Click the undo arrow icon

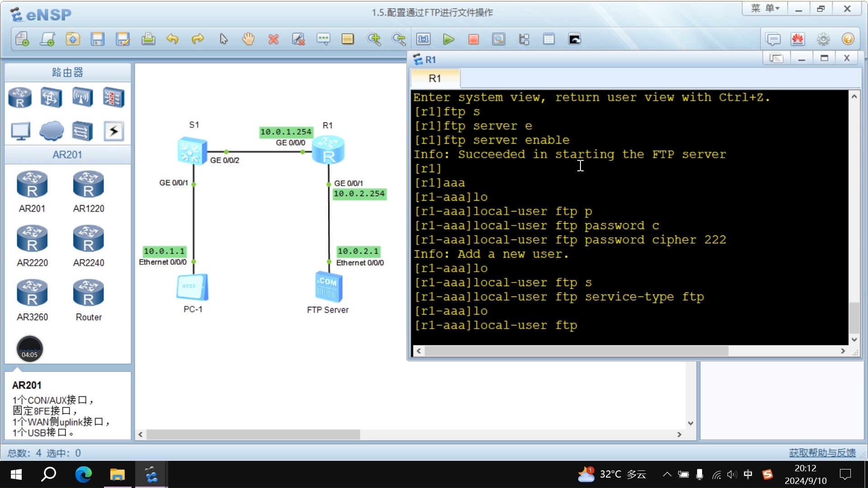172,39
